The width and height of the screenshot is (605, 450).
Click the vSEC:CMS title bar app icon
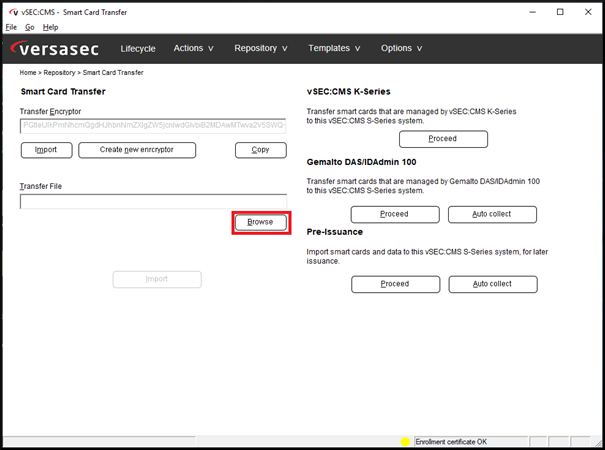point(14,12)
